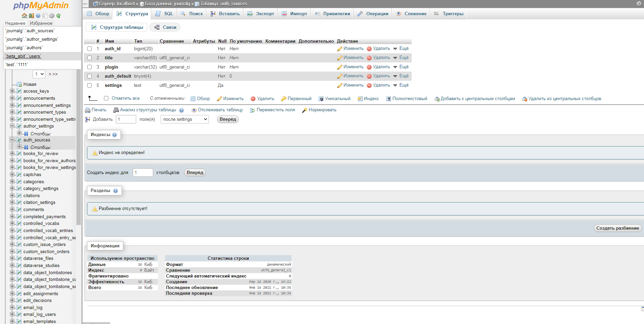The image size is (644, 324).
Task: Switch to the SQL tab
Action: pyautogui.click(x=164, y=14)
